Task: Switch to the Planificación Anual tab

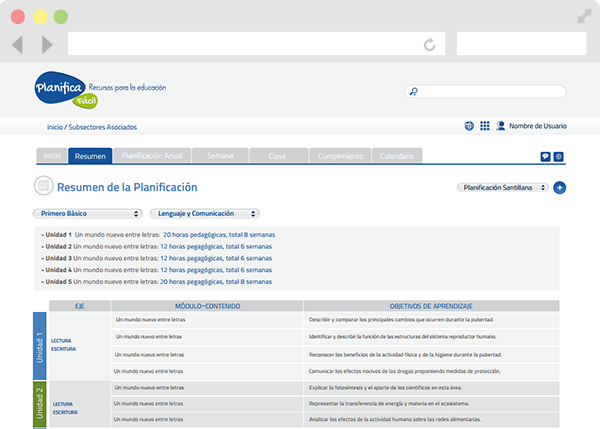Action: [151, 156]
